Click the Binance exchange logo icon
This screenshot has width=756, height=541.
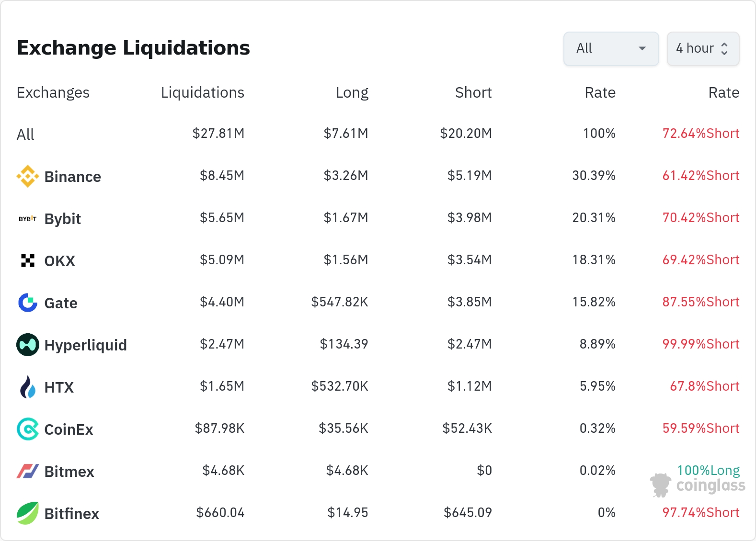(28, 176)
